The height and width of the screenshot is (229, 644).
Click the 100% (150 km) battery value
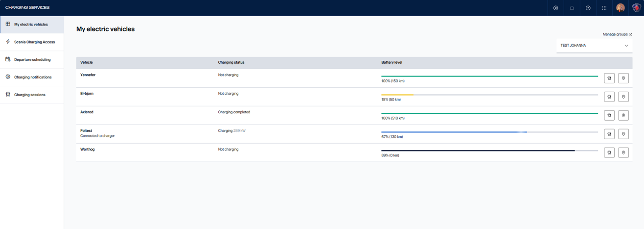(x=393, y=81)
